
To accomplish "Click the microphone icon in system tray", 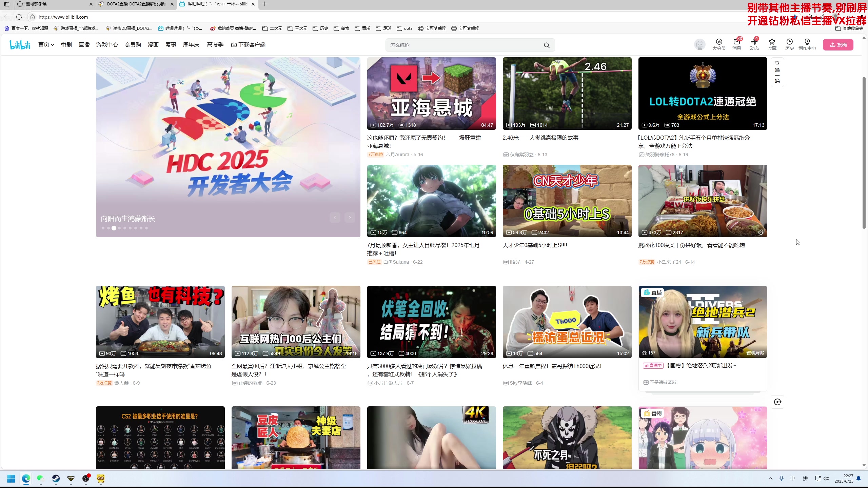I will point(781,479).
